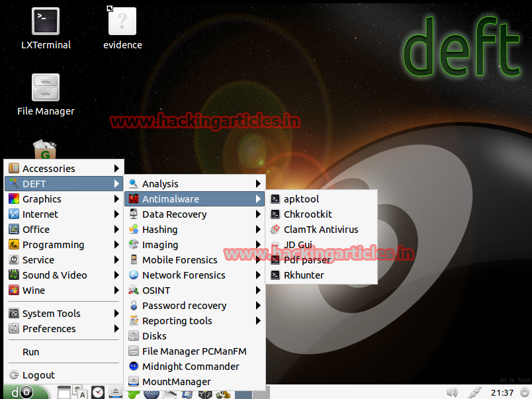Click the Antimalware bug icon
Viewport: 532px width, 399px height.
(x=134, y=199)
